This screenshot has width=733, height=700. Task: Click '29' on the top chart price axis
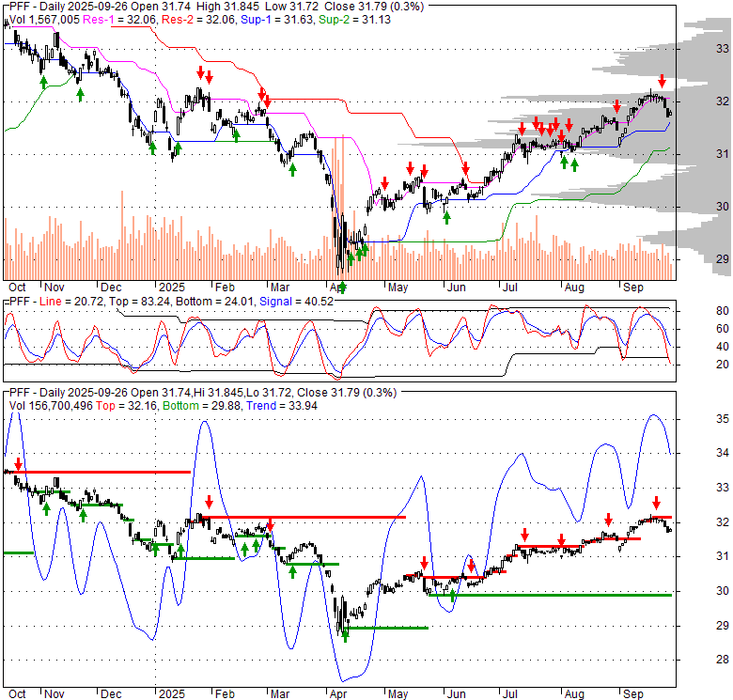tap(723, 258)
